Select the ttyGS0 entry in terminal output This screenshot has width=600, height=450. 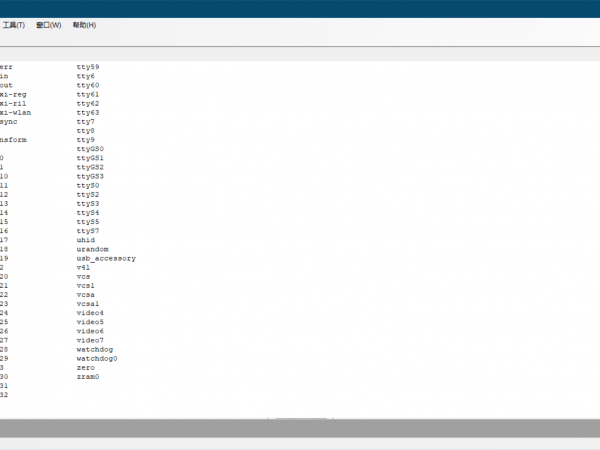click(x=90, y=149)
